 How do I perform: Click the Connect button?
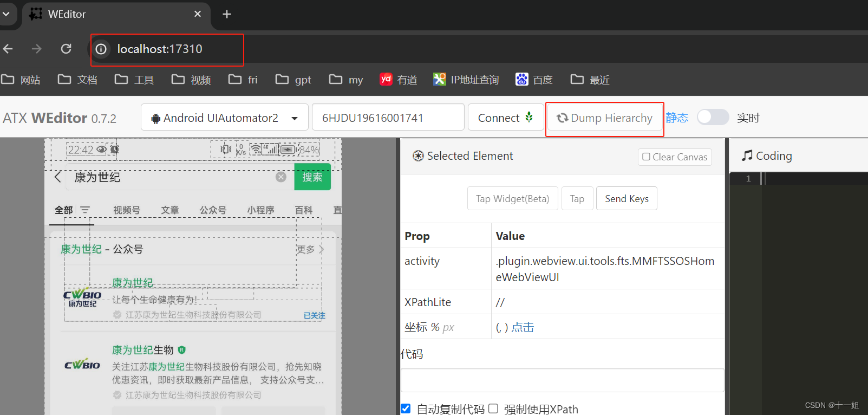(x=506, y=118)
